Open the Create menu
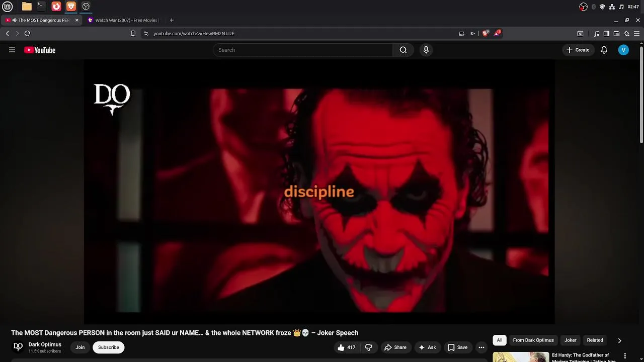Viewport: 644px width, 362px height. click(x=578, y=50)
